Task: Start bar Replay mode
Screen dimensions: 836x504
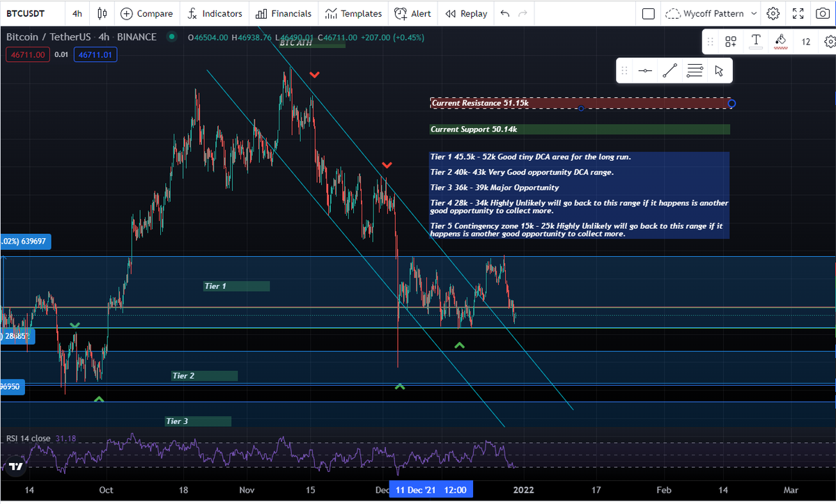Action: (466, 13)
